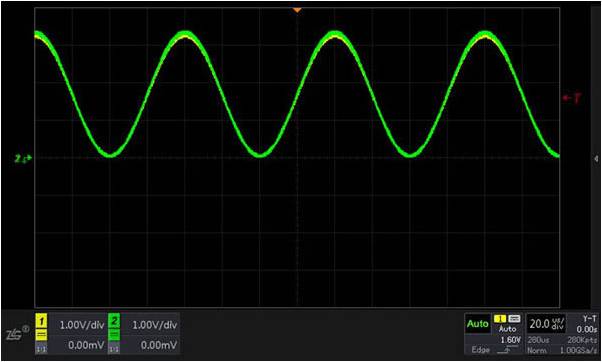This screenshot has width=602, height=362.
Task: Select the yellow channel 1 badge
Action: [41, 321]
